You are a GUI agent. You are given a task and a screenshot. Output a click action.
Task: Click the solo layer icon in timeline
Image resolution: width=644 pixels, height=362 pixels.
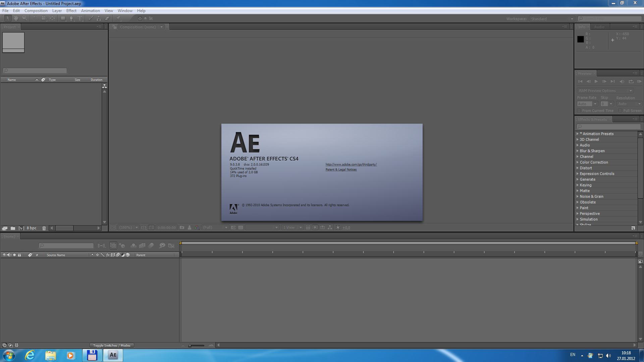[x=14, y=255]
